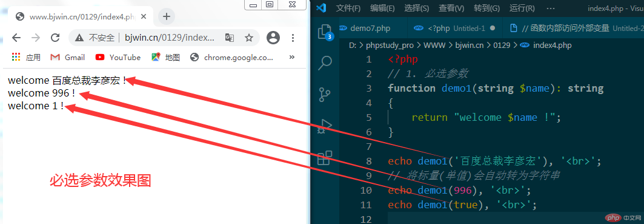The image size is (644, 224).
Task: Open the Apps bookmark grid icon
Action: [x=16, y=57]
